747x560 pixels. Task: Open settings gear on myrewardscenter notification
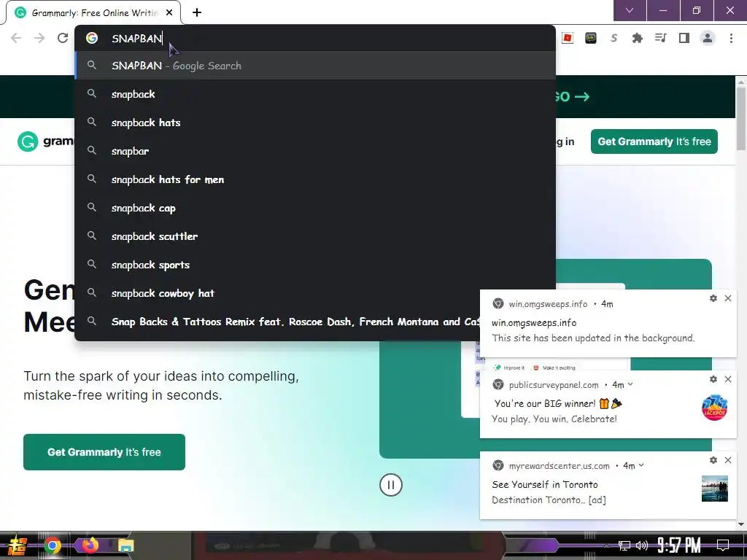point(713,460)
